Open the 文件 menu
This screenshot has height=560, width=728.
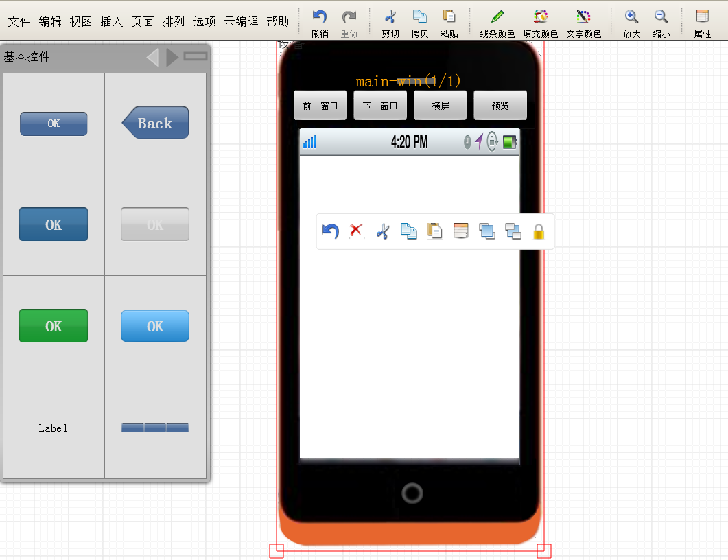(x=19, y=21)
